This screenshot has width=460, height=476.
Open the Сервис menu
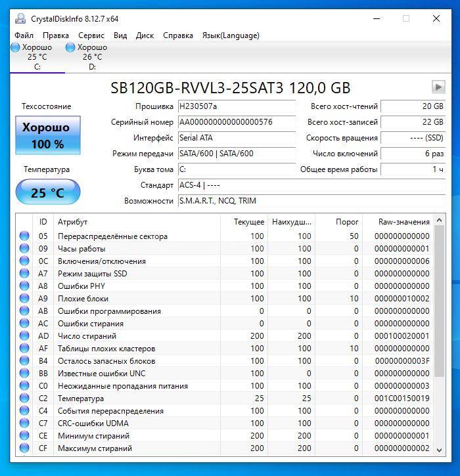(x=91, y=35)
